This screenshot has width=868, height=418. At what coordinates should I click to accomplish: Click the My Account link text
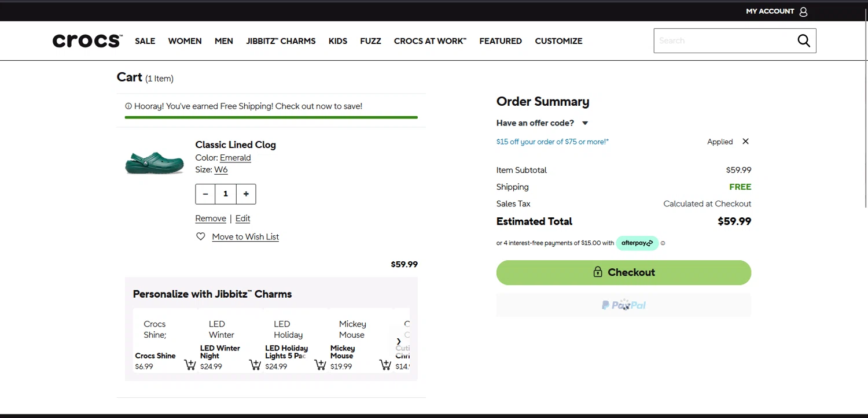tap(770, 12)
